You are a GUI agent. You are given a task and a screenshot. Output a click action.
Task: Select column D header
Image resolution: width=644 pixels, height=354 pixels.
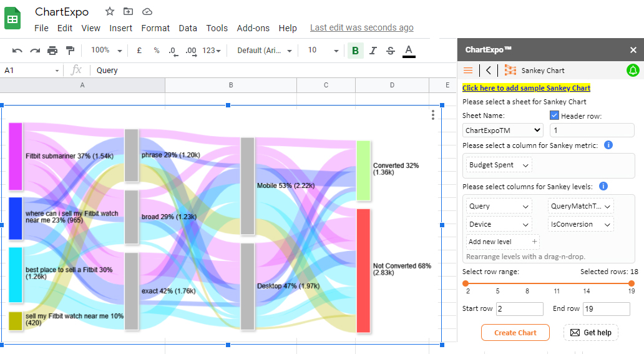point(393,85)
